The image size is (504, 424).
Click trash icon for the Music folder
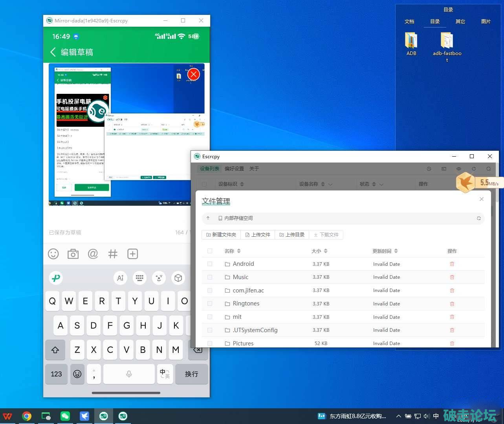pyautogui.click(x=452, y=277)
